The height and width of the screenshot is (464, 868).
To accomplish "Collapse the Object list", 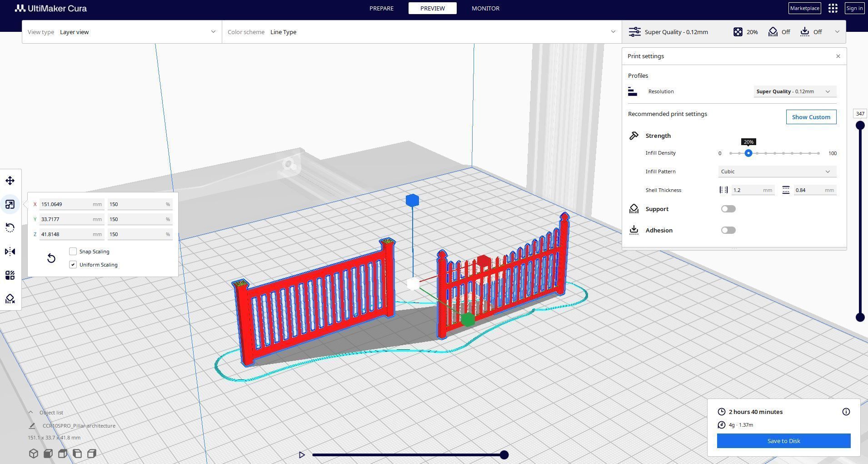I will (x=30, y=413).
